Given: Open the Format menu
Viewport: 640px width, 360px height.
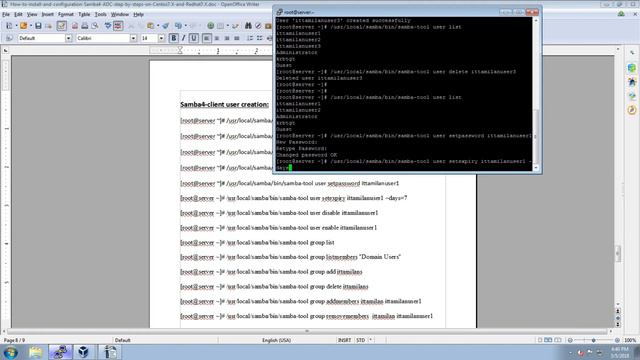Looking at the screenshot, I should 65,14.
